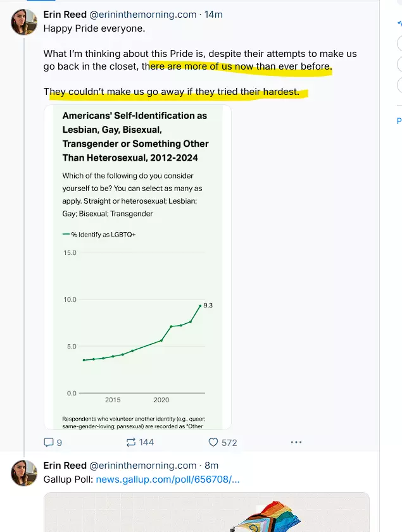Open the pride flag link preview card

pos(206,512)
